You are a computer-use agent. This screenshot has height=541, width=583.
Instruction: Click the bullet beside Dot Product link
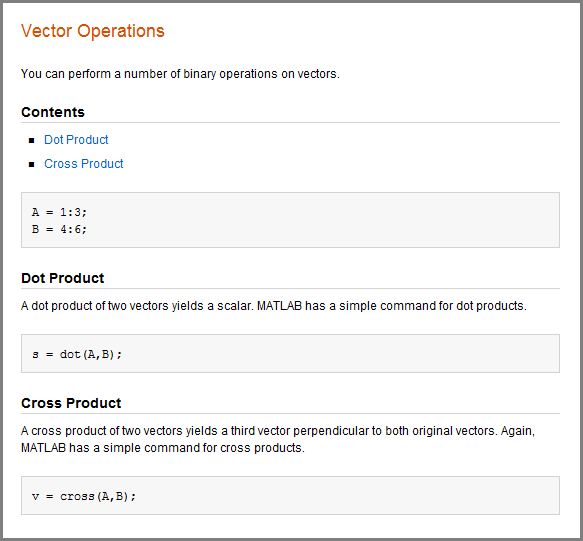pyautogui.click(x=32, y=140)
